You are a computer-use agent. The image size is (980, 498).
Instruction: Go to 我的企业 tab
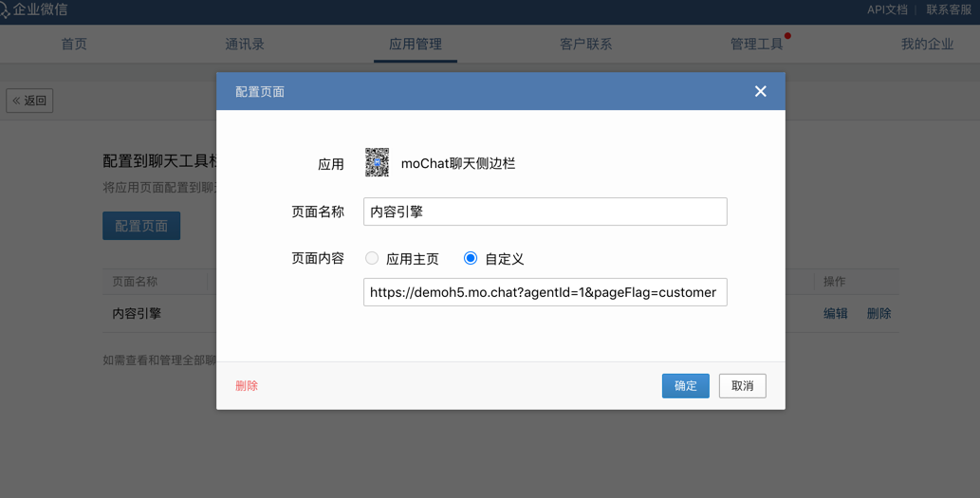(x=927, y=44)
